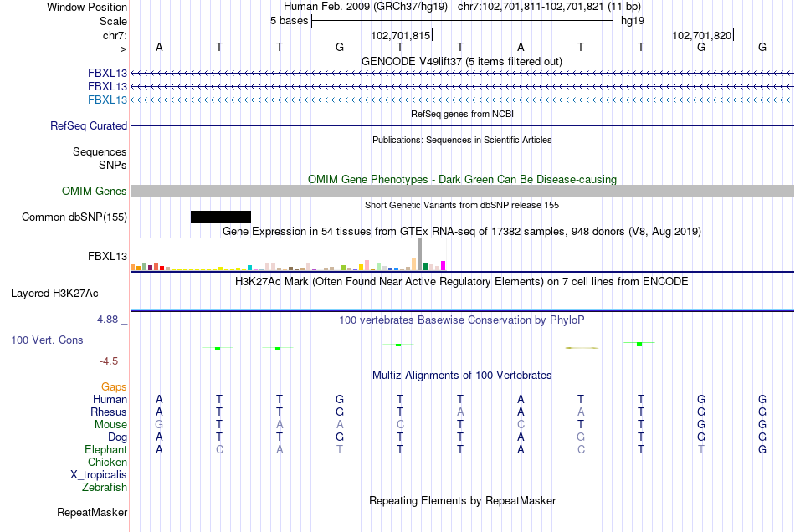Viewport: 795px width, 532px height.
Task: Click the Rhesus species row label
Action: [109, 412]
